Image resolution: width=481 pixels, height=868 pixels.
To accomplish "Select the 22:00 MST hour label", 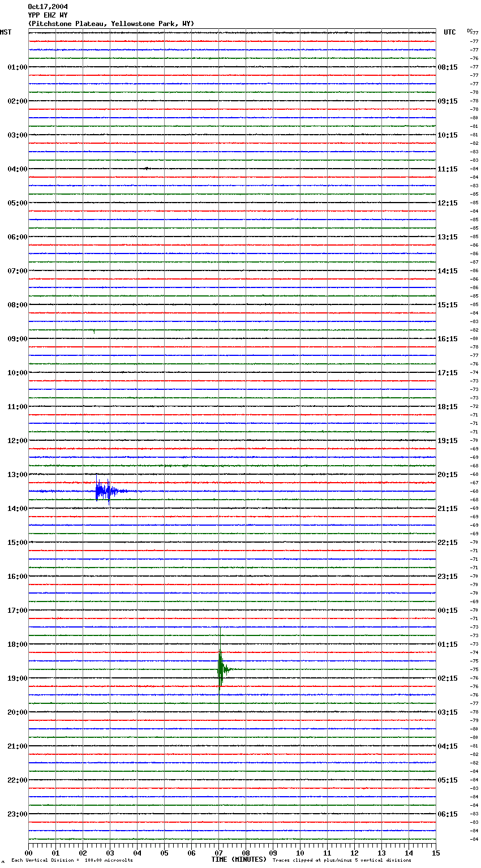I will tap(18, 780).
